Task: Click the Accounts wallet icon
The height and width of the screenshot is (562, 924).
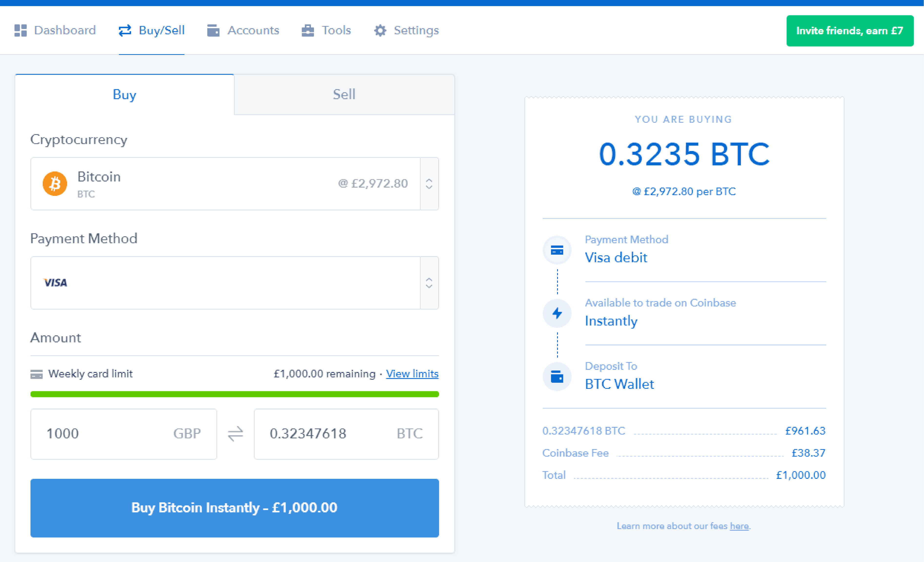Action: tap(213, 30)
